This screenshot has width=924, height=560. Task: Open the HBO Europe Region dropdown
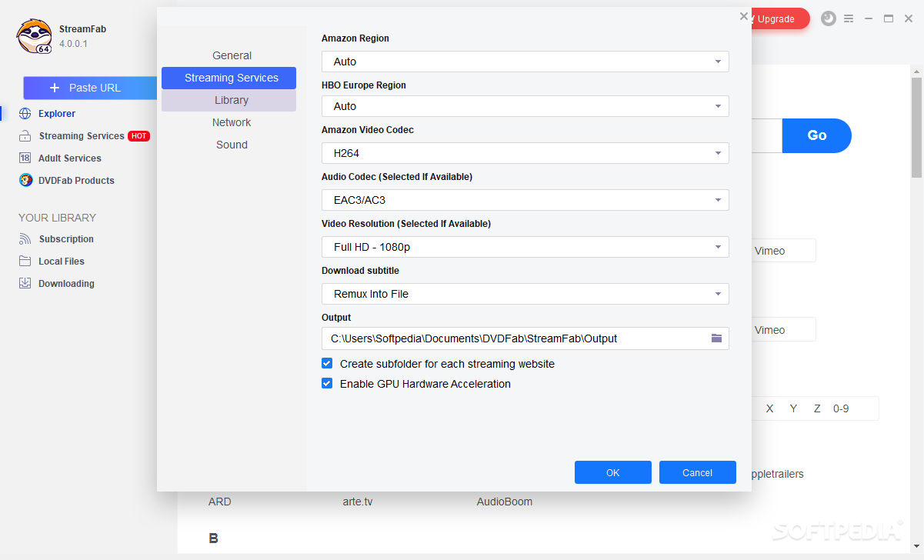[525, 106]
